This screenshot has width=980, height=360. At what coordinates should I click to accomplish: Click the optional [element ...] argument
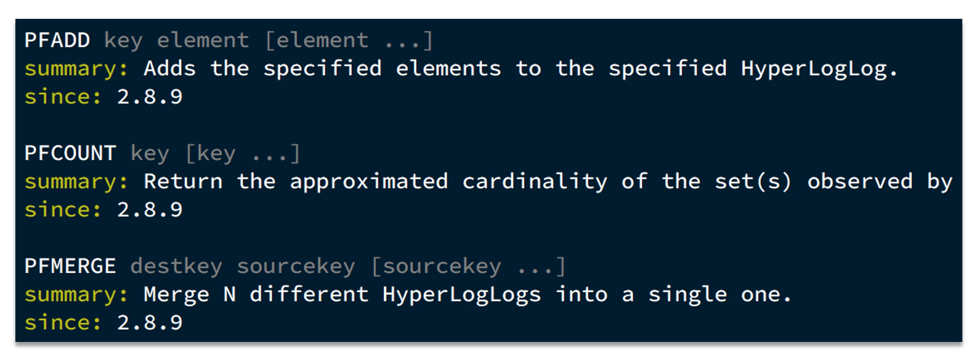click(x=349, y=40)
